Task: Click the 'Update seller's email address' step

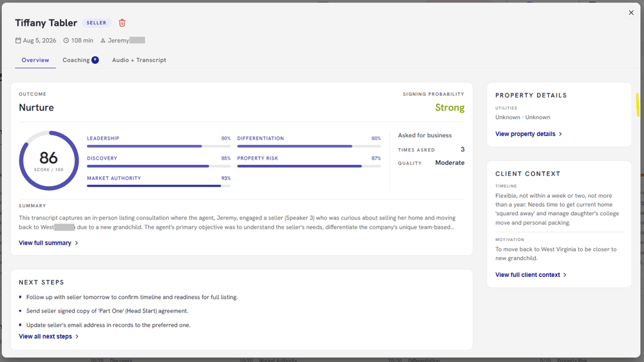Action: pos(108,325)
